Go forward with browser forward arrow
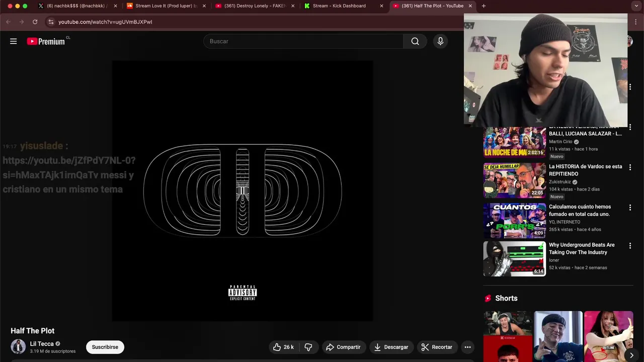The image size is (644, 362). click(21, 22)
